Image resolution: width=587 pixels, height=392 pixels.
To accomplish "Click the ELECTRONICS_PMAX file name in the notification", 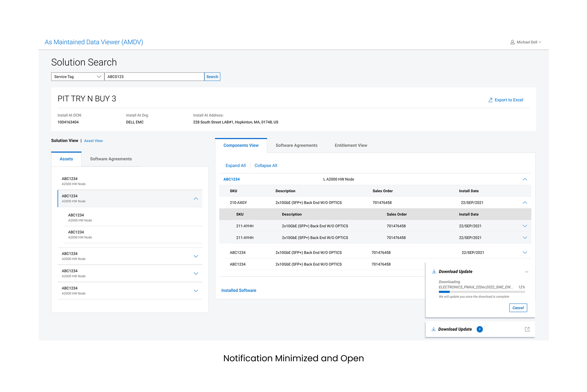I will pos(476,287).
